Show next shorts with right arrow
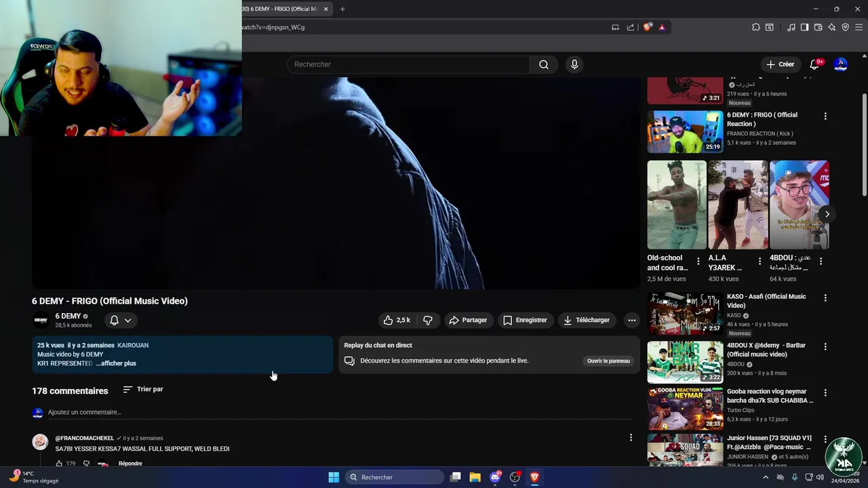This screenshot has height=488, width=868. tap(827, 214)
